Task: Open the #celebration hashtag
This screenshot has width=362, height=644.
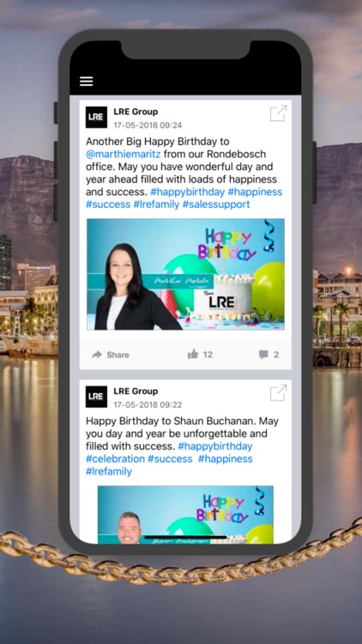Action: 115,459
